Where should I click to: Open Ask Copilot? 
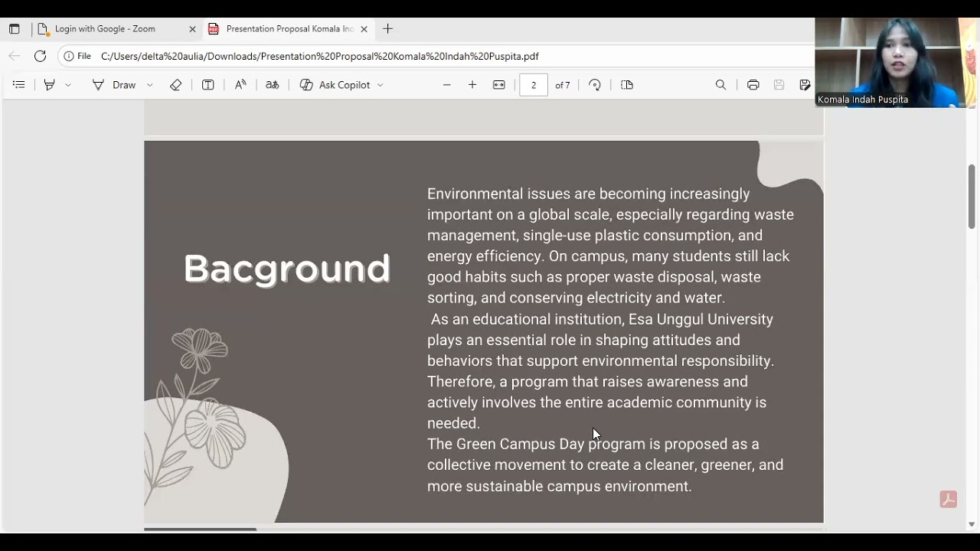[335, 85]
